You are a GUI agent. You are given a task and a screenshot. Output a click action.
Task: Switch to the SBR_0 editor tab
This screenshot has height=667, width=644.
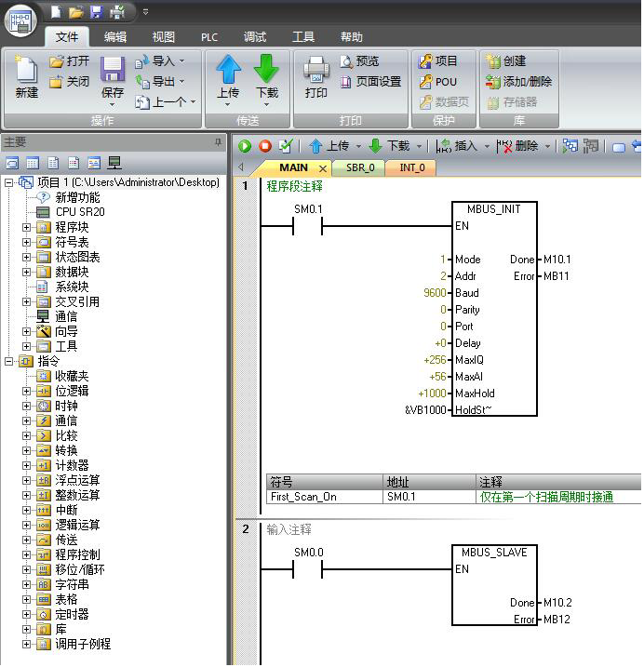360,168
